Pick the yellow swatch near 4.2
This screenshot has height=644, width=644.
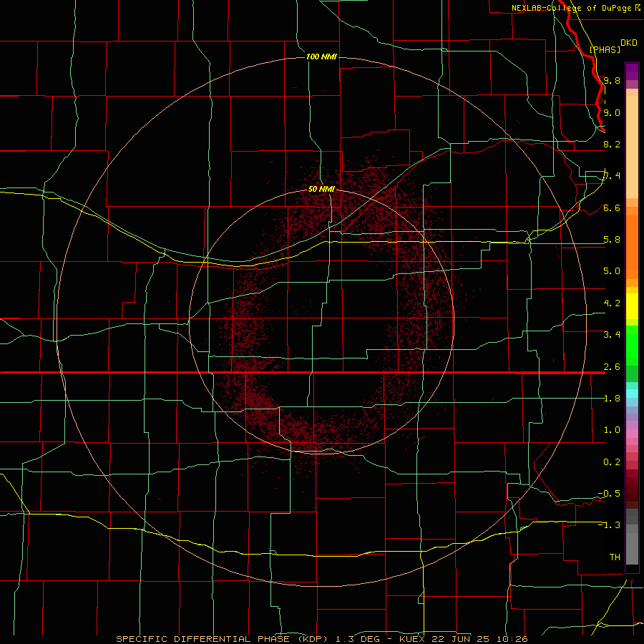click(x=632, y=306)
